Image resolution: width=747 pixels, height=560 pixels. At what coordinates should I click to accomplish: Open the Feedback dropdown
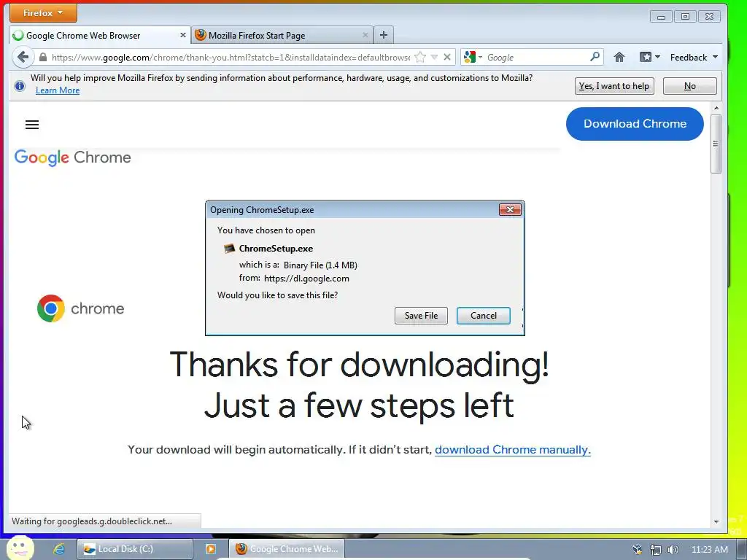point(694,57)
